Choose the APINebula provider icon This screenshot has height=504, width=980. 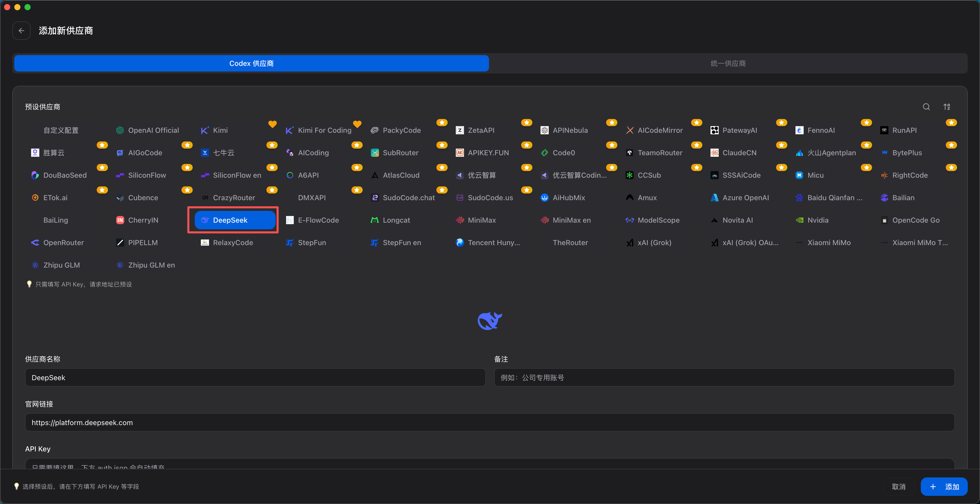point(544,130)
